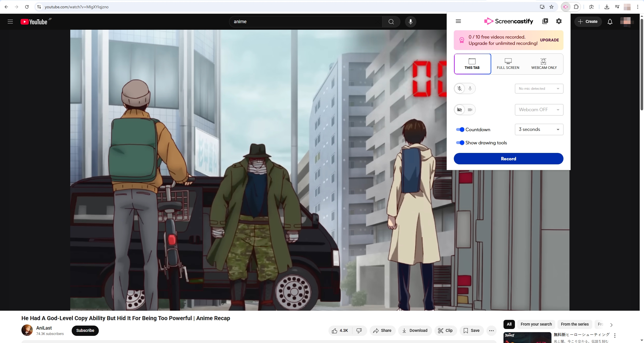Open the Screencastify hamburger menu
The height and width of the screenshot is (343, 644).
point(458,21)
